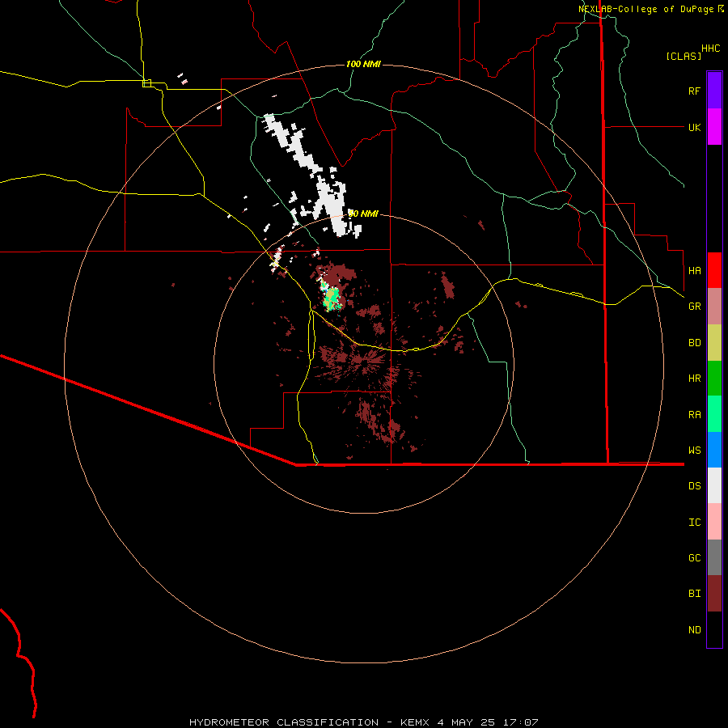Click the HA legend label
The image size is (728, 728).
pos(694,270)
